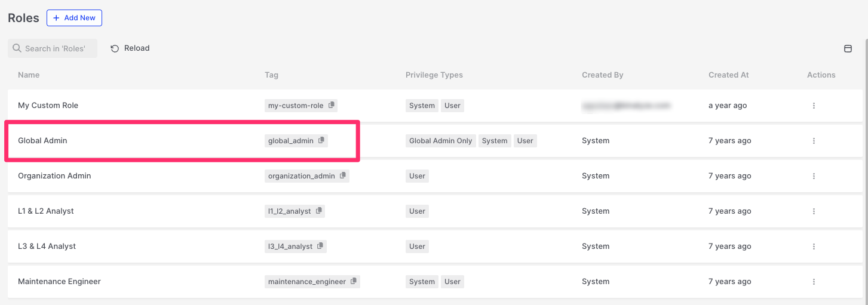Click the Global Admin Only privilege badge

pyautogui.click(x=440, y=141)
